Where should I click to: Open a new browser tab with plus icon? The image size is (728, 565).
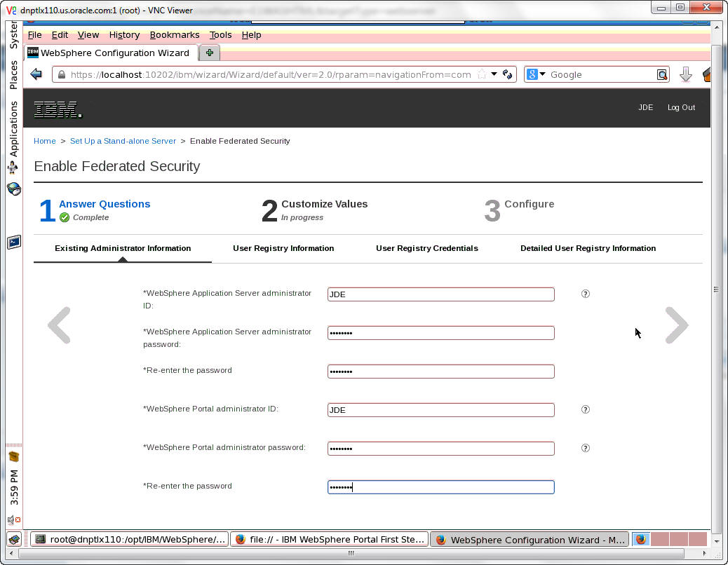(209, 53)
